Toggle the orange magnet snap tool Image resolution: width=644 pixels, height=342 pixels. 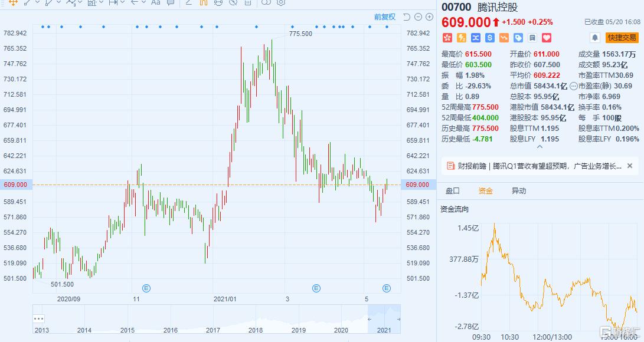[x=203, y=2]
